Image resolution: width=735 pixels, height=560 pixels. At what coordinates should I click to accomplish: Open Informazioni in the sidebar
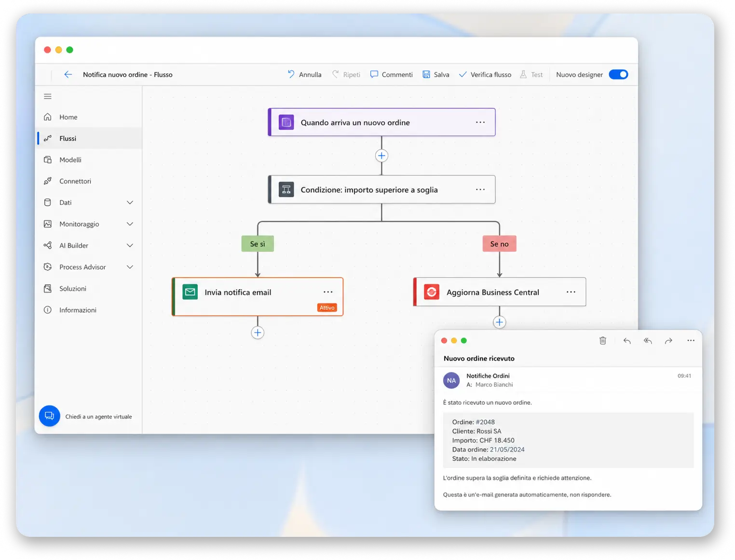tap(89, 310)
